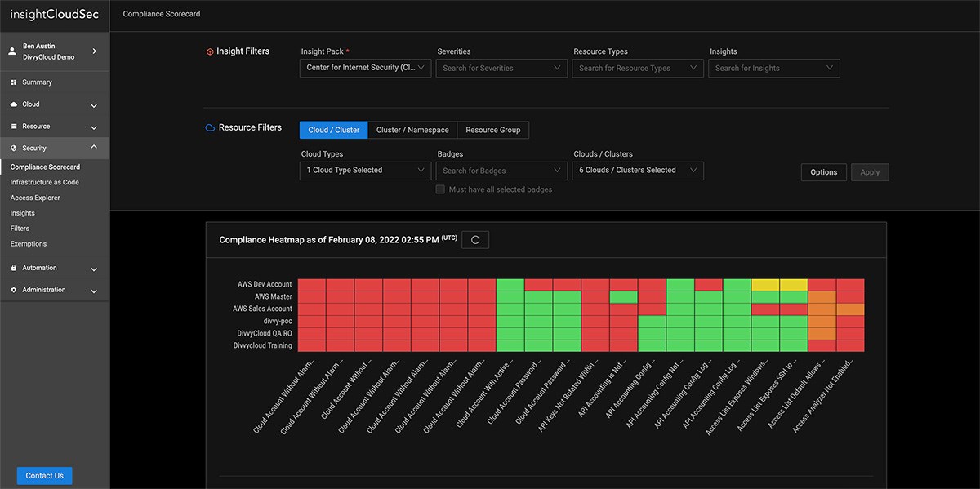Expand the Administration sidebar section chevron

click(x=94, y=291)
